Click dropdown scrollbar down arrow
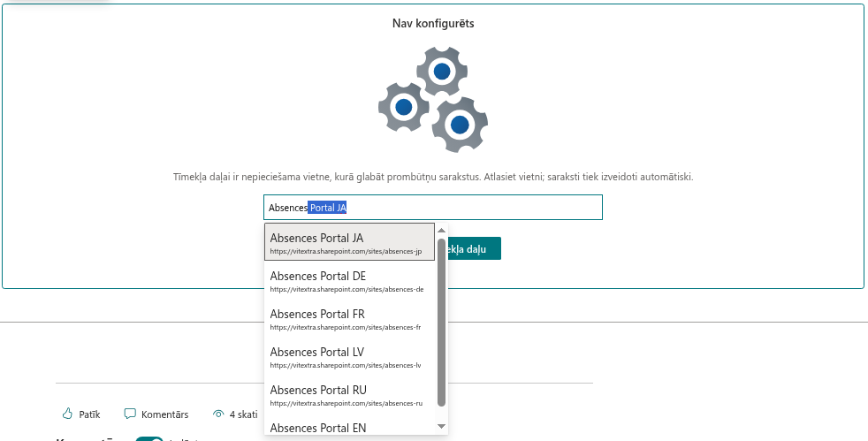The image size is (868, 441). (x=441, y=426)
